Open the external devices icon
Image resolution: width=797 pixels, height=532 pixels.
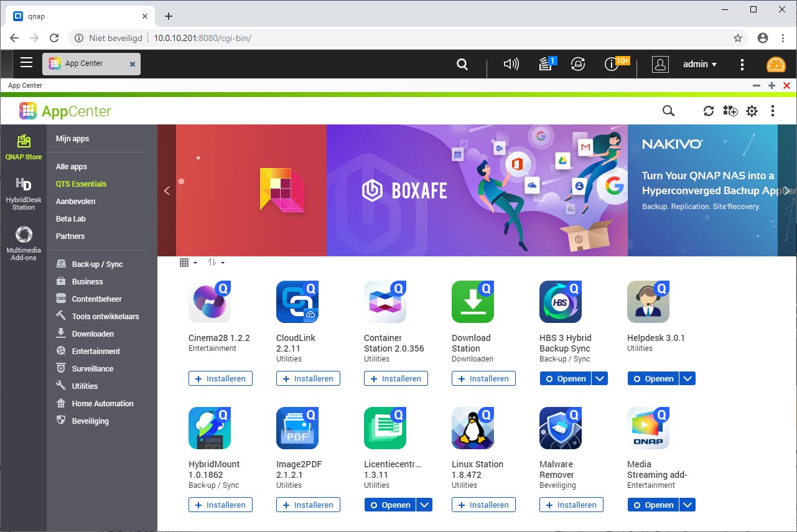pos(578,64)
